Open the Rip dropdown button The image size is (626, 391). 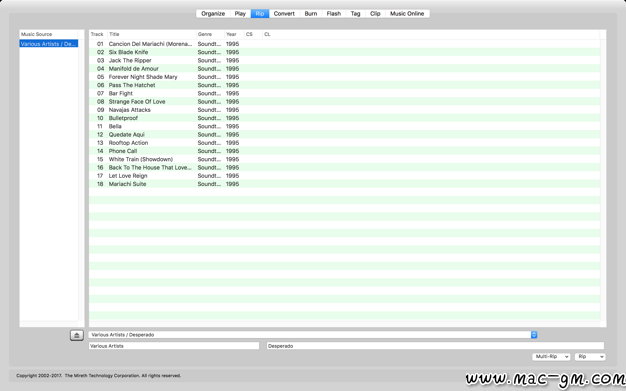point(590,357)
